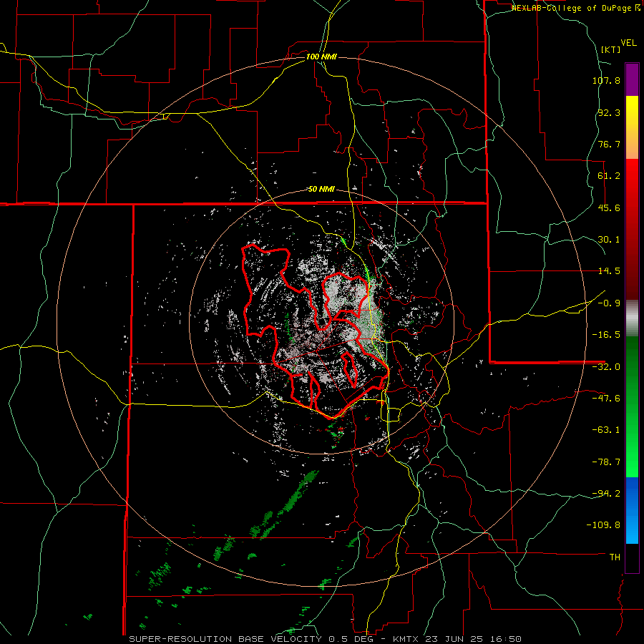Click the VEL legend heading
The height and width of the screenshot is (644, 644).
click(x=628, y=43)
